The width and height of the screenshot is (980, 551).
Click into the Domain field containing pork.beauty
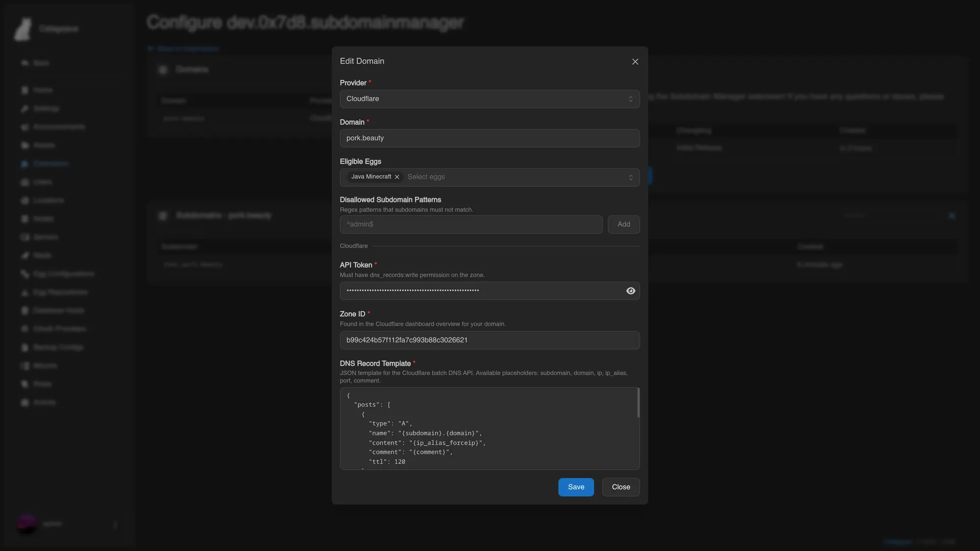(490, 138)
